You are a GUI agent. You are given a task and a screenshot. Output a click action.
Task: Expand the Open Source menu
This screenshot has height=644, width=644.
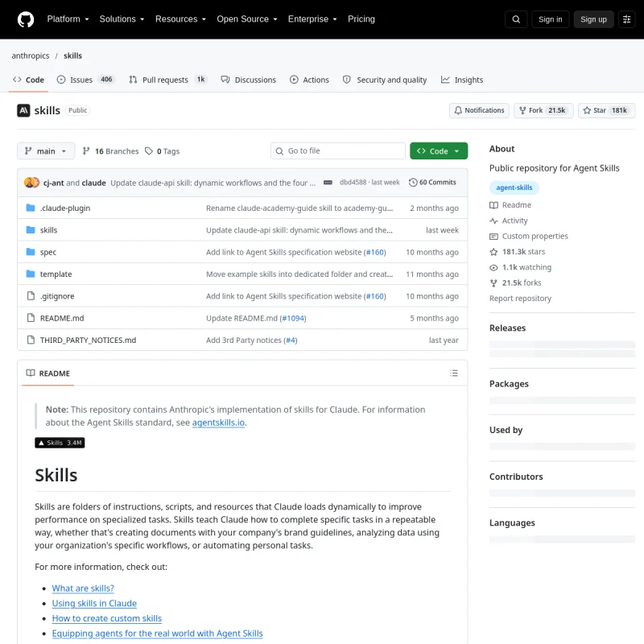tap(247, 19)
